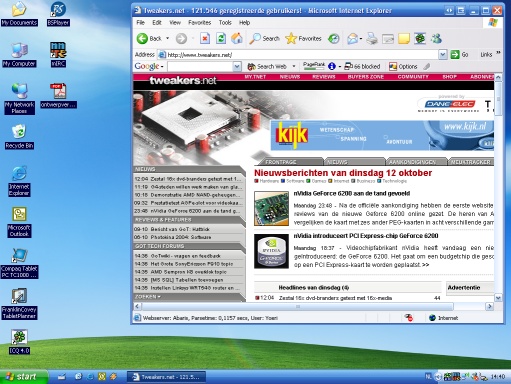Click the Back button in Internet Explorer

point(149,39)
